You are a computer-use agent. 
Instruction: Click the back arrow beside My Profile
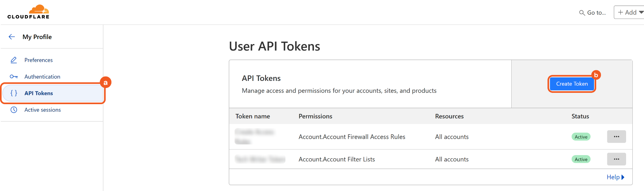12,37
